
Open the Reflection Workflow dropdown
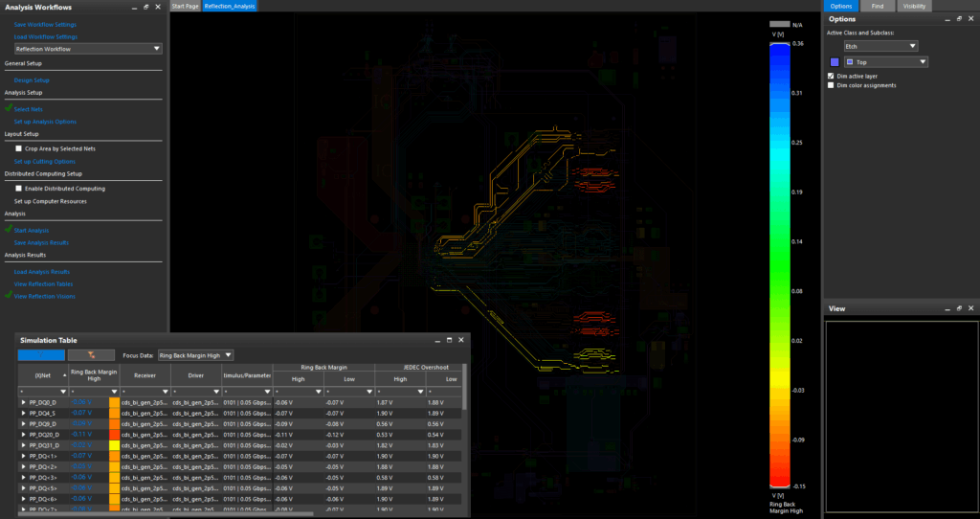click(x=88, y=49)
